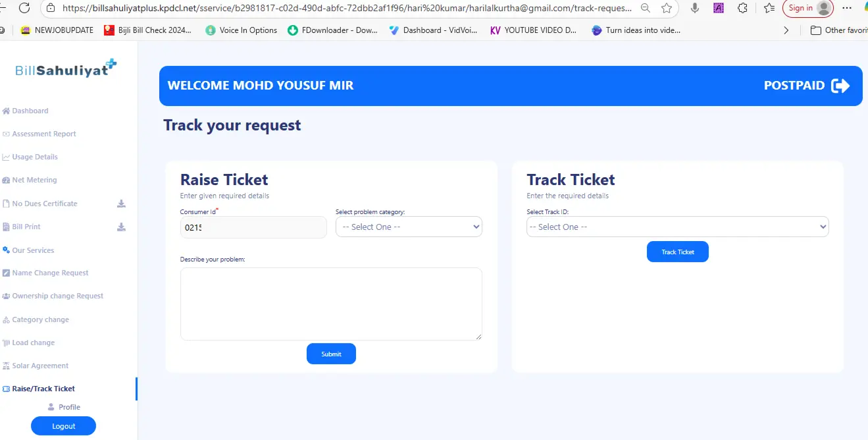This screenshot has width=868, height=440.
Task: Click the Bill Print download icon
Action: coord(121,227)
